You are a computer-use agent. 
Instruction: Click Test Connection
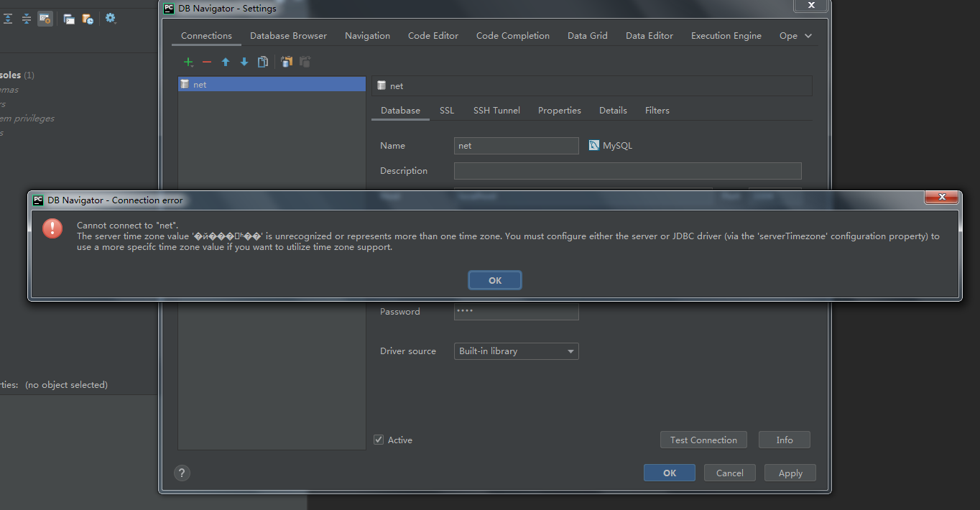pyautogui.click(x=703, y=440)
